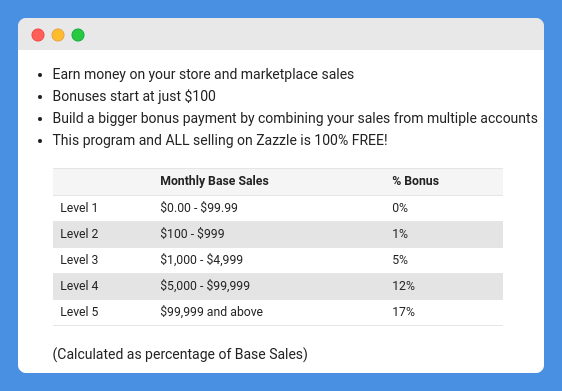The height and width of the screenshot is (391, 562).
Task: Click the 'Level 5' row label
Action: pyautogui.click(x=79, y=312)
